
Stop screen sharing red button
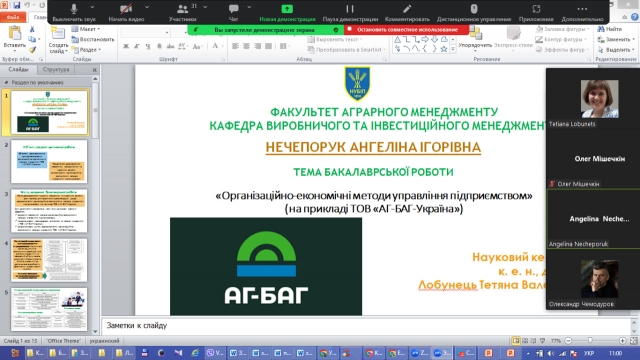[403, 30]
